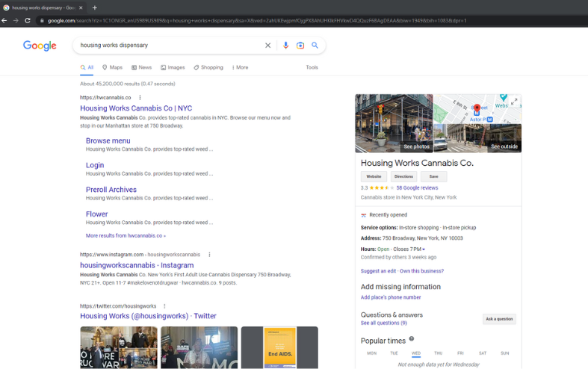Click the blue magnifier search button

pos(315,46)
